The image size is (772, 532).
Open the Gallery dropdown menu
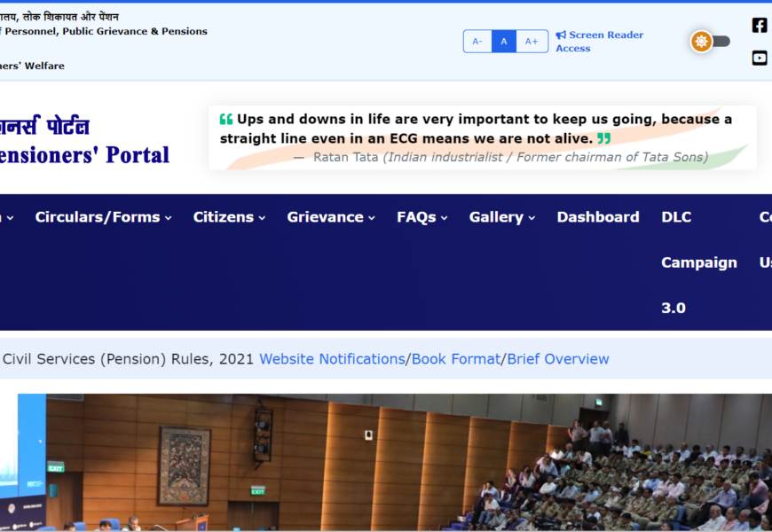(501, 217)
